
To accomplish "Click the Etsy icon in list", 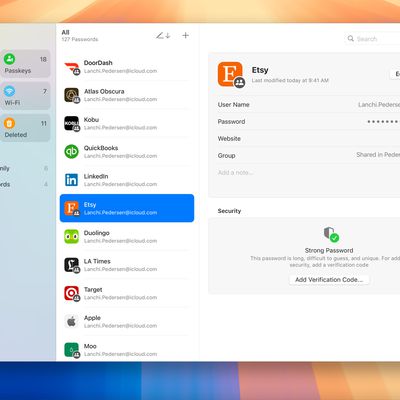I will pyautogui.click(x=72, y=208).
